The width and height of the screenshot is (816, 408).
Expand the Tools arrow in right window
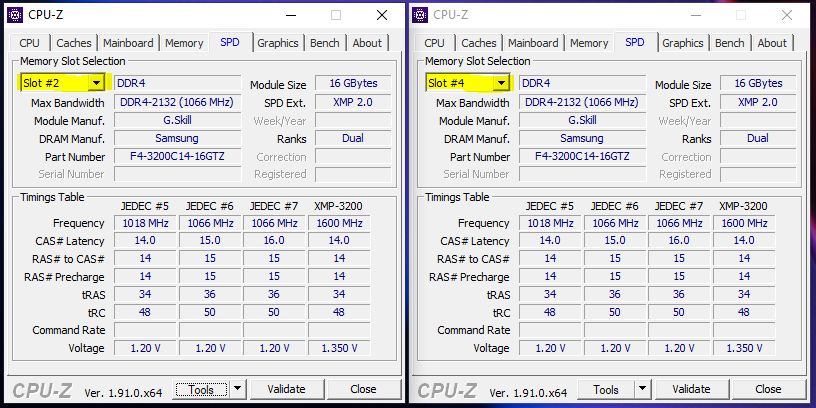click(x=643, y=389)
